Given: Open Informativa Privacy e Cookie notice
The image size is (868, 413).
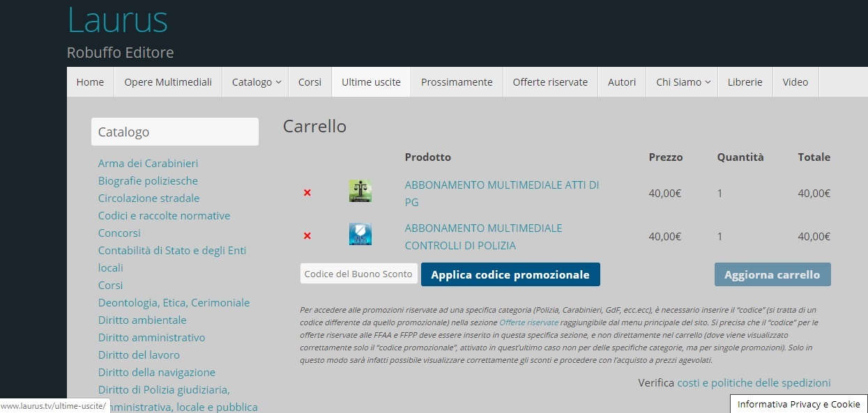Looking at the screenshot, I should click(799, 404).
